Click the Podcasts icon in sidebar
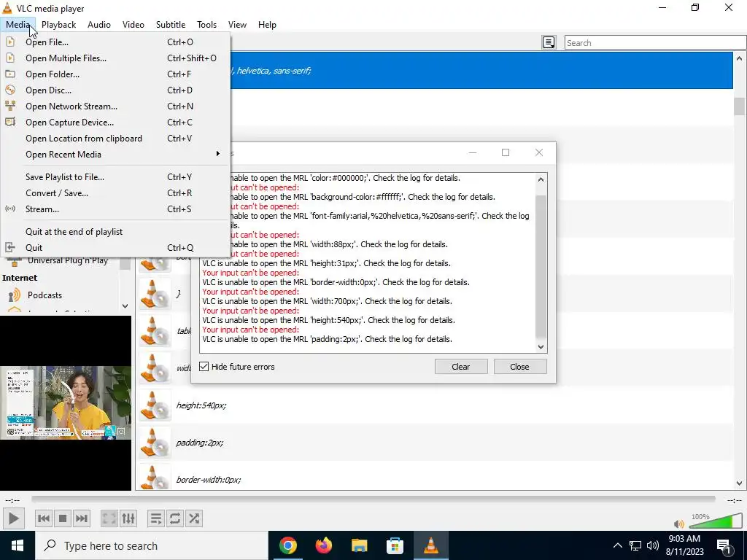Screen dimensions: 747x560 15,295
